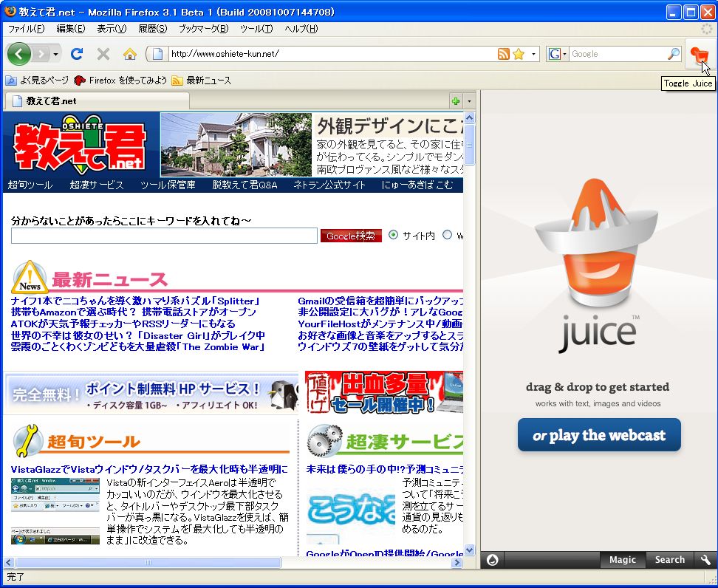Image resolution: width=718 pixels, height=588 pixels.
Task: Switch to the Search tab in Juice
Action: click(x=669, y=560)
